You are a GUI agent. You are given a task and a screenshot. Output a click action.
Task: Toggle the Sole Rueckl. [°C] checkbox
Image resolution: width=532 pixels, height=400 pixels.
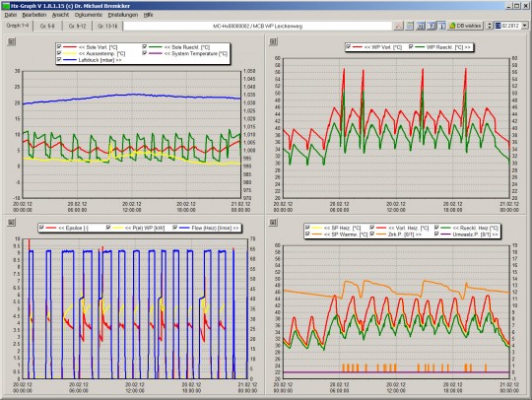(145, 47)
